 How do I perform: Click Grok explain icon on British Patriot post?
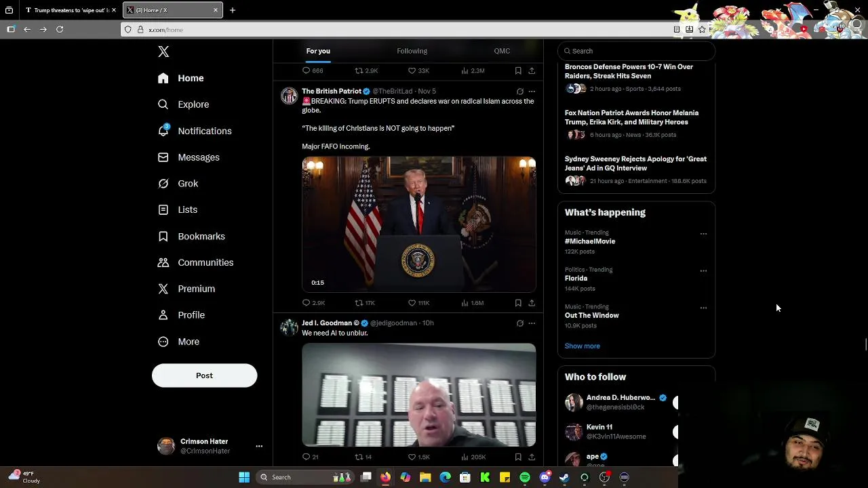tap(520, 91)
